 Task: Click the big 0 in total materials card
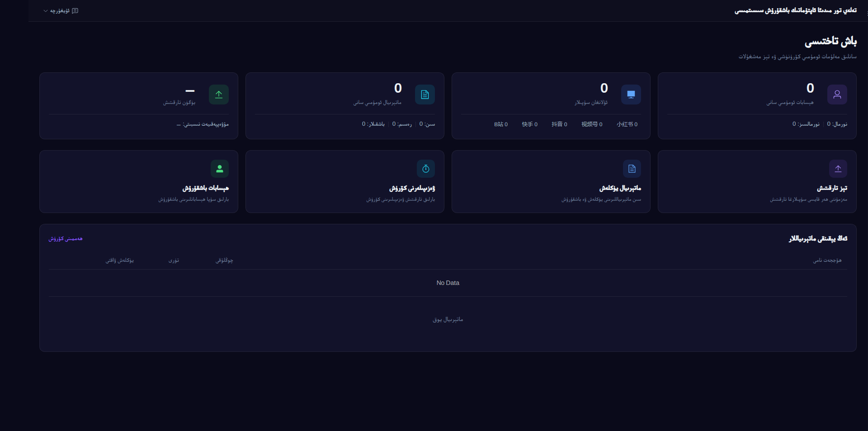coord(398,88)
